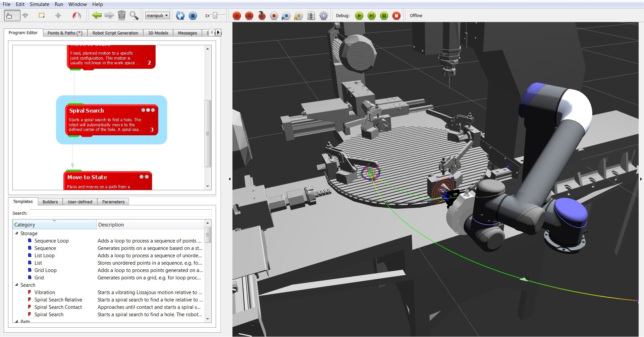The image size is (644, 337).
Task: Open the Window menu
Action: (77, 4)
